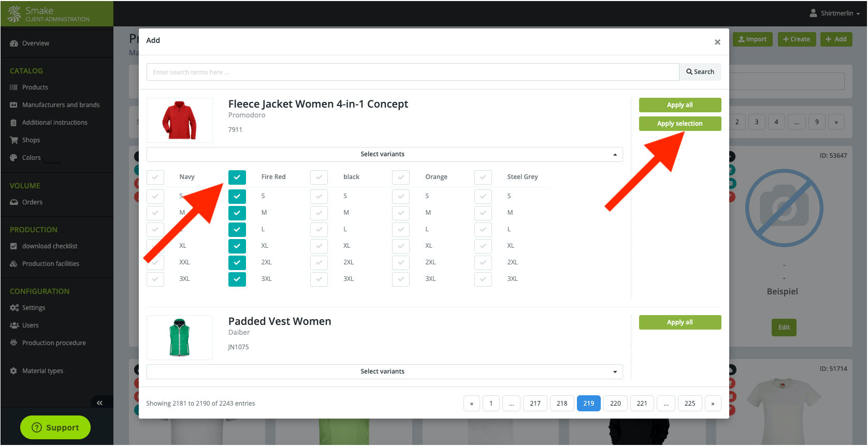Click Additional instructions clipboard icon
The width and height of the screenshot is (868, 446).
(14, 123)
